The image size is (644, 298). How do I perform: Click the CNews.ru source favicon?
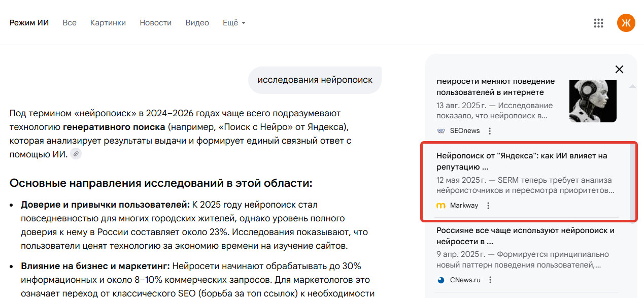click(x=441, y=280)
